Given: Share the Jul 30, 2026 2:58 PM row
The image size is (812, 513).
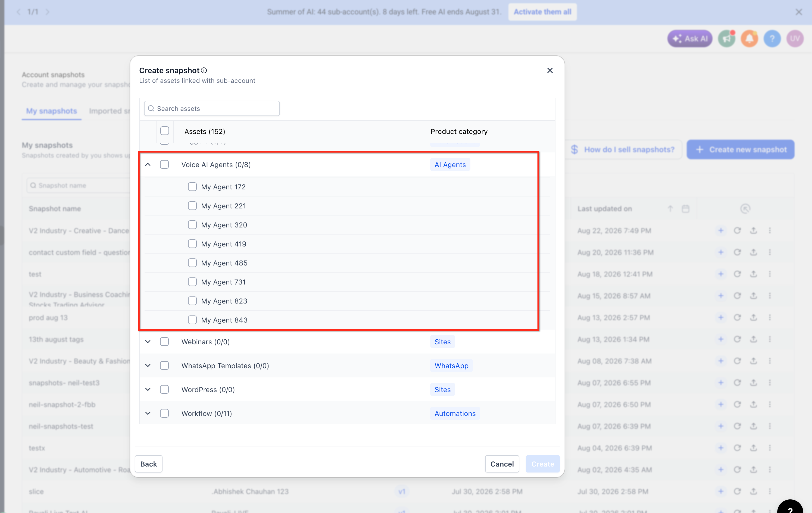Looking at the screenshot, I should pos(753,492).
